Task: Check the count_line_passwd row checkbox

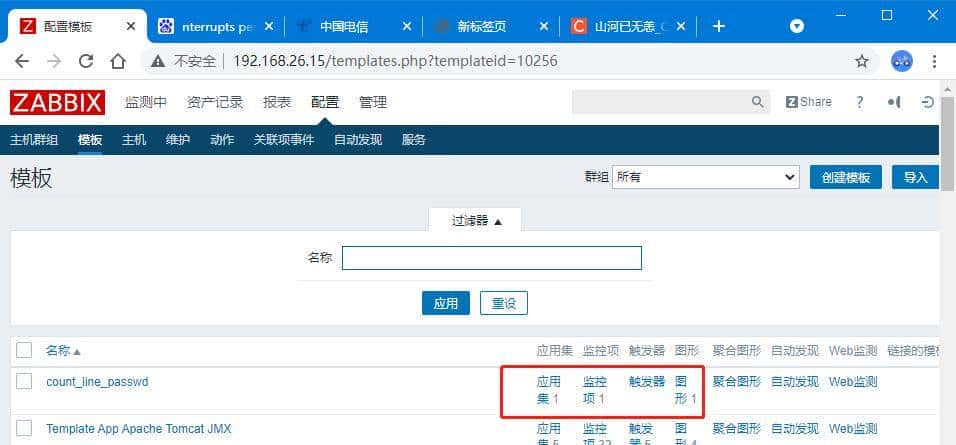Action: tap(24, 382)
